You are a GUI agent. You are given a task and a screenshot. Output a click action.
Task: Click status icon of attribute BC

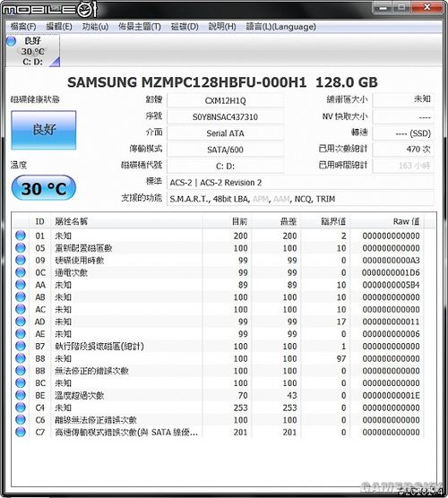(x=21, y=382)
